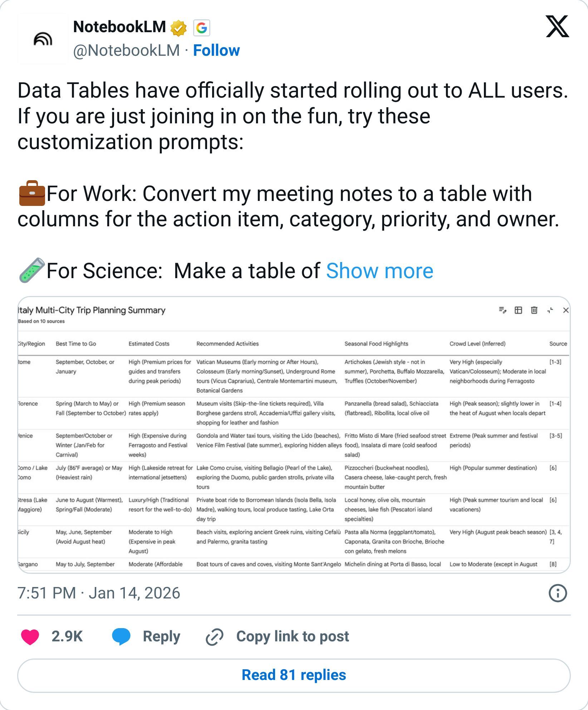This screenshot has width=588, height=710.
Task: Shrink the Italy trip table panel
Action: (x=550, y=310)
